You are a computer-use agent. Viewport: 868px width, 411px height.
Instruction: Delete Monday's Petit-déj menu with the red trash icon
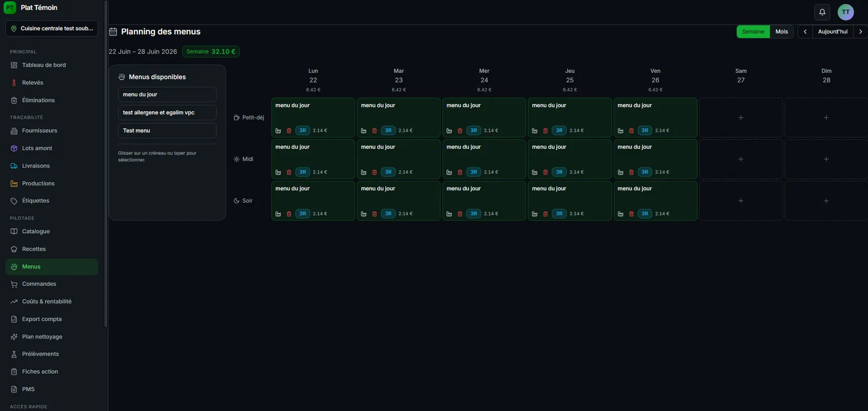point(289,131)
